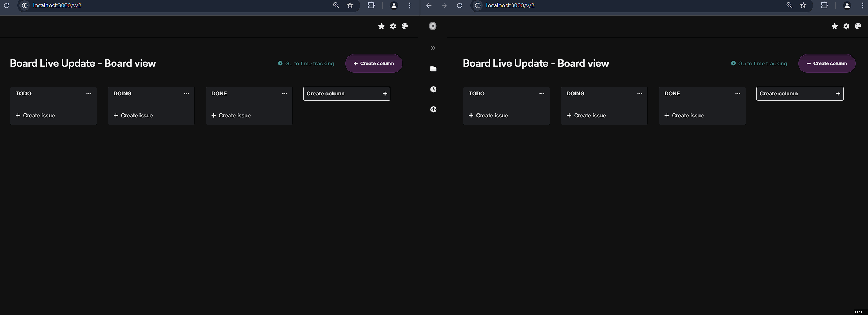Go forward in the right browser window
Image resolution: width=868 pixels, height=315 pixels.
[444, 6]
